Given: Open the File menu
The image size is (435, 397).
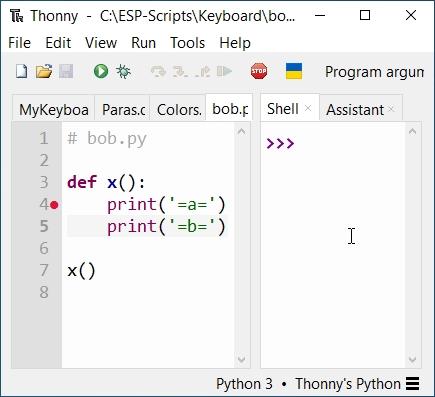Looking at the screenshot, I should [x=19, y=43].
